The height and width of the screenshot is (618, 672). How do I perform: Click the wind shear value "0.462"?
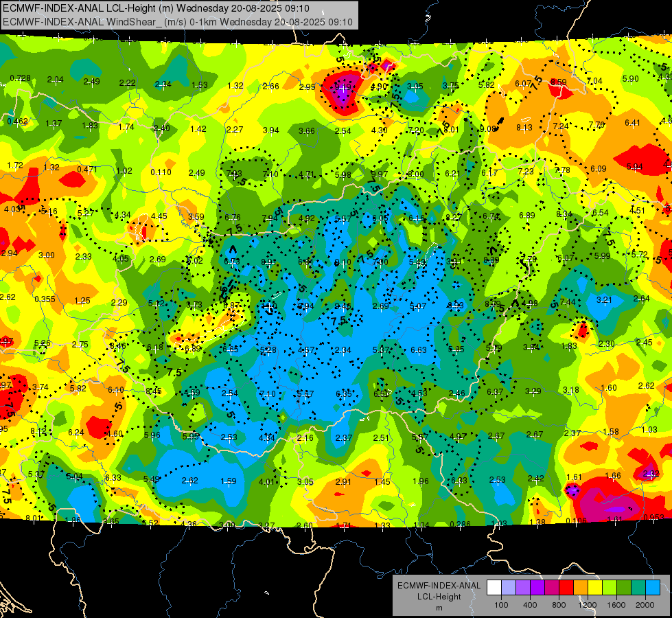(x=18, y=122)
